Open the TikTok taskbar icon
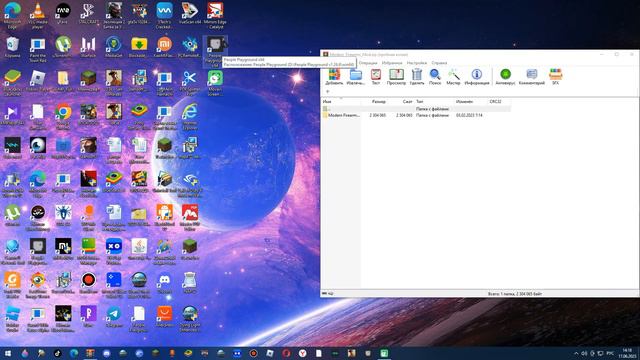Viewport: 640px width, 360px height. [x=58, y=353]
